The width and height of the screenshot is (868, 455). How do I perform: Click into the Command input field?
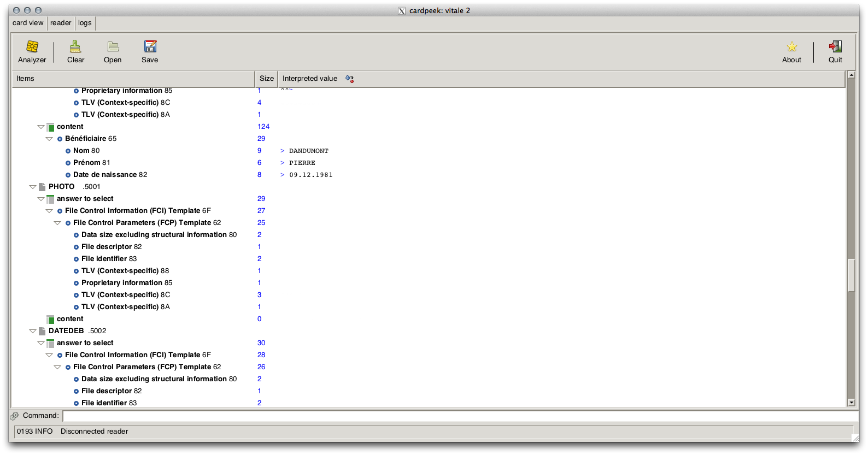459,416
